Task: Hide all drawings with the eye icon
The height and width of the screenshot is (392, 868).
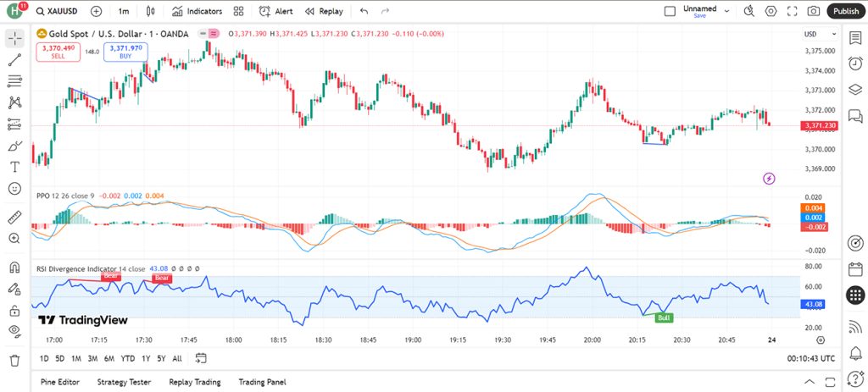Action: 15,331
